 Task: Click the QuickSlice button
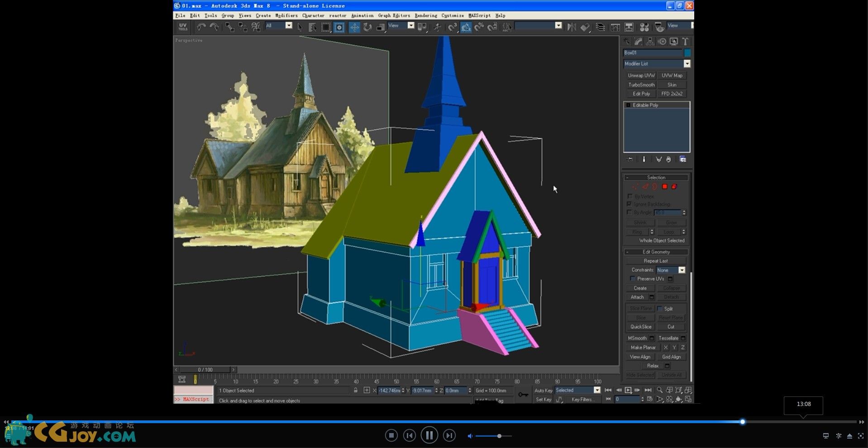coord(641,327)
